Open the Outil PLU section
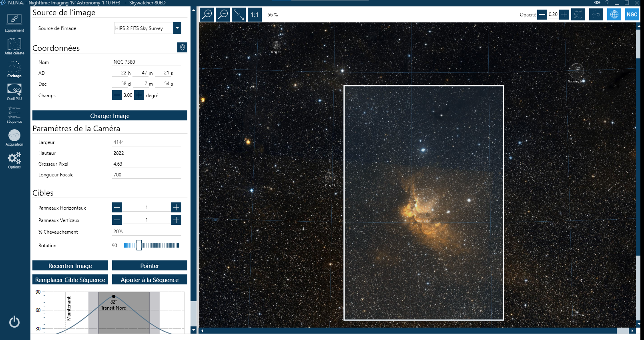The image size is (644, 340). 14,92
